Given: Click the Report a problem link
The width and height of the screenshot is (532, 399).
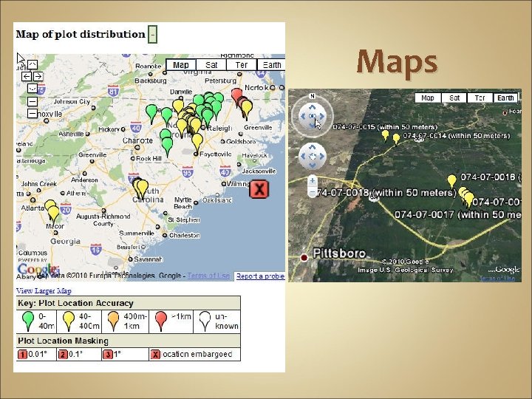Looking at the screenshot, I should (260, 276).
